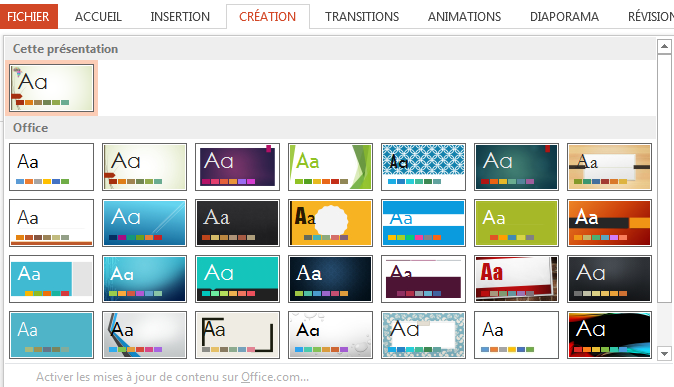Apply the black theme with colorful waves
Image resolution: width=674 pixels, height=387 pixels.
(x=610, y=335)
